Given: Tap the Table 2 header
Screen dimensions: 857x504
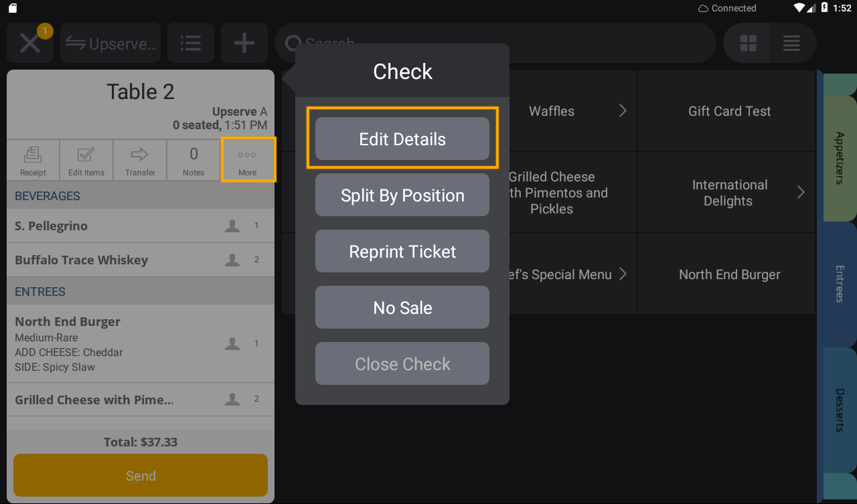Looking at the screenshot, I should click(141, 92).
